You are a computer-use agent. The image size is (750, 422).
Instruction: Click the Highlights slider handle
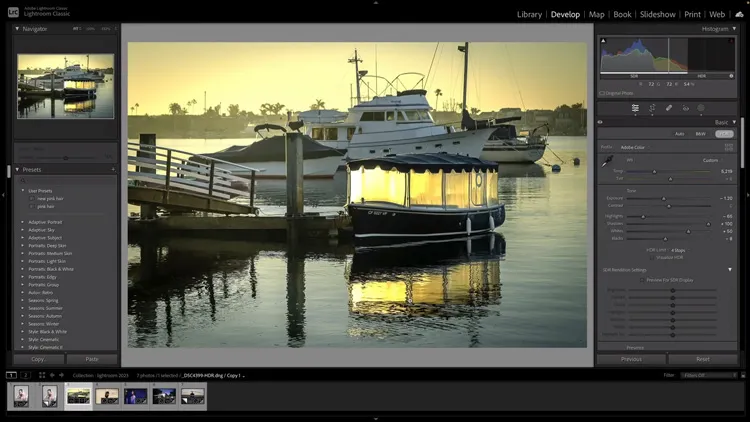tap(643, 217)
